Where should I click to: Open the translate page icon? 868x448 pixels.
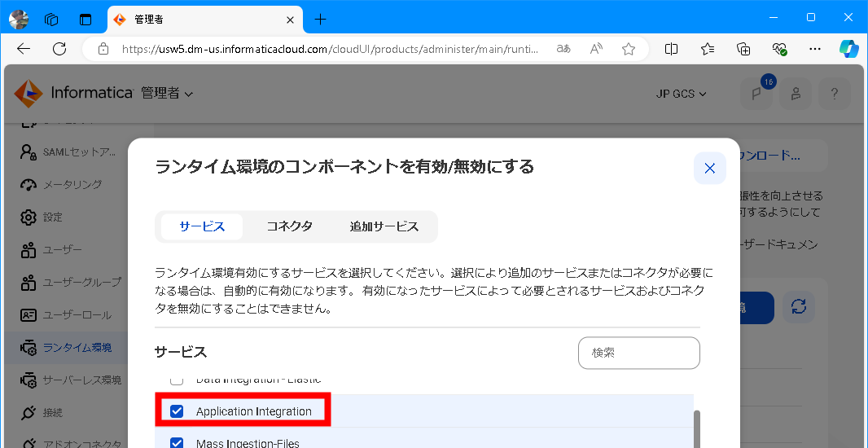pyautogui.click(x=563, y=50)
